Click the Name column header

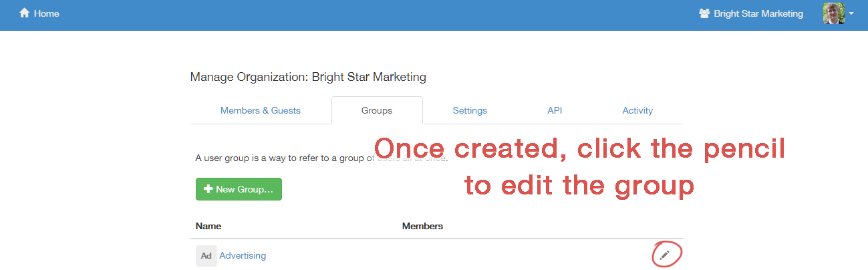[x=208, y=226]
